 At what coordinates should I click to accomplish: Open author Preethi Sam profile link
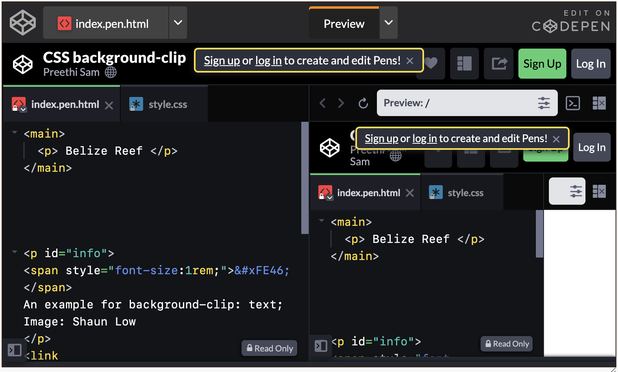point(71,72)
